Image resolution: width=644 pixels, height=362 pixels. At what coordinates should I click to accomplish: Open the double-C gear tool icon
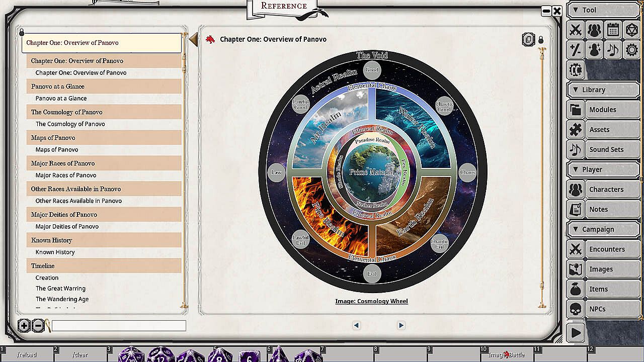pos(576,69)
